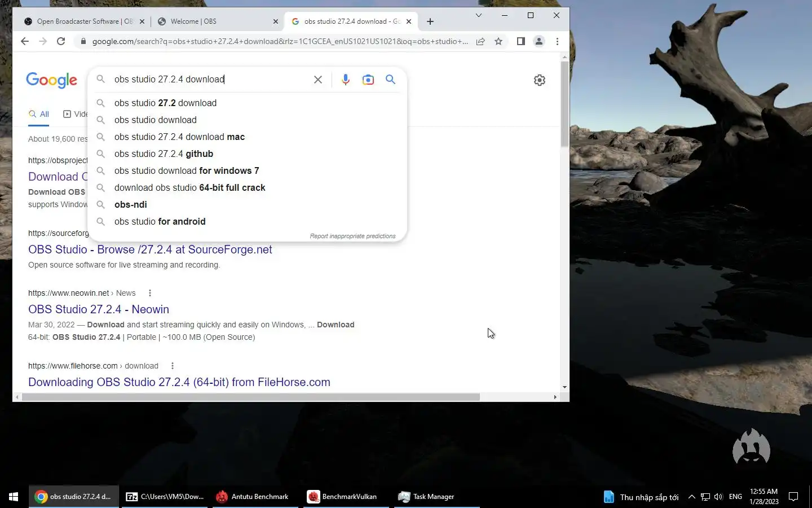The width and height of the screenshot is (812, 508).
Task: Close the Open Broadcaster Software tab
Action: 142,21
